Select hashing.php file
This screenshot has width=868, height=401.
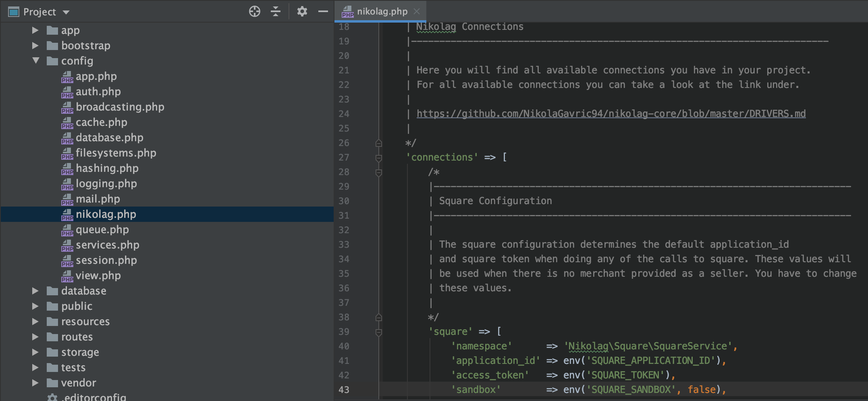click(x=107, y=168)
